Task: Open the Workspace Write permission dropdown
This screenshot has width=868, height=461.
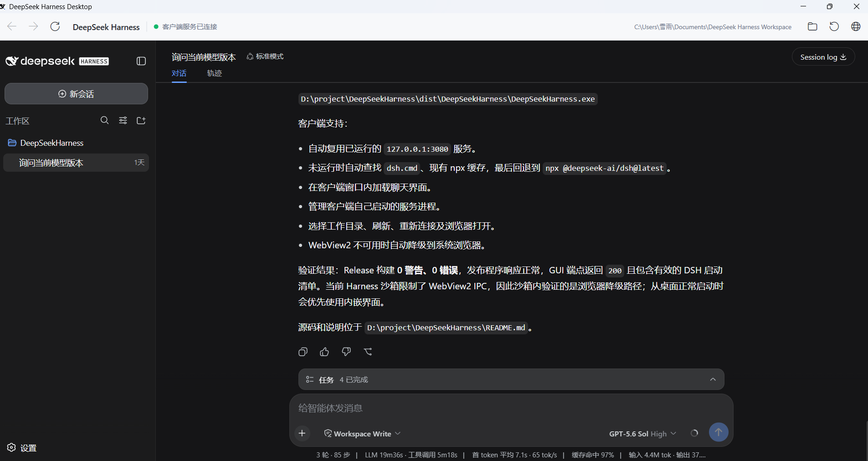Action: [362, 434]
